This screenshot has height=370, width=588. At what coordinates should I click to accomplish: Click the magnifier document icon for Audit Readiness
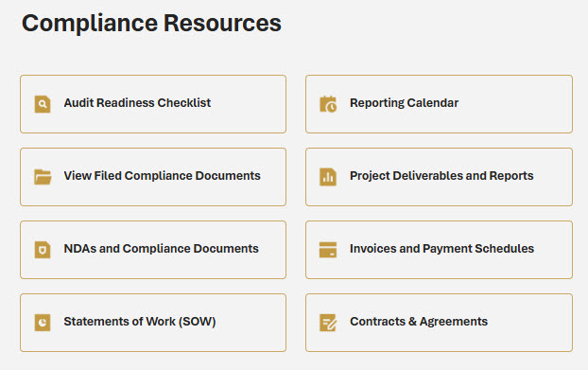43,104
